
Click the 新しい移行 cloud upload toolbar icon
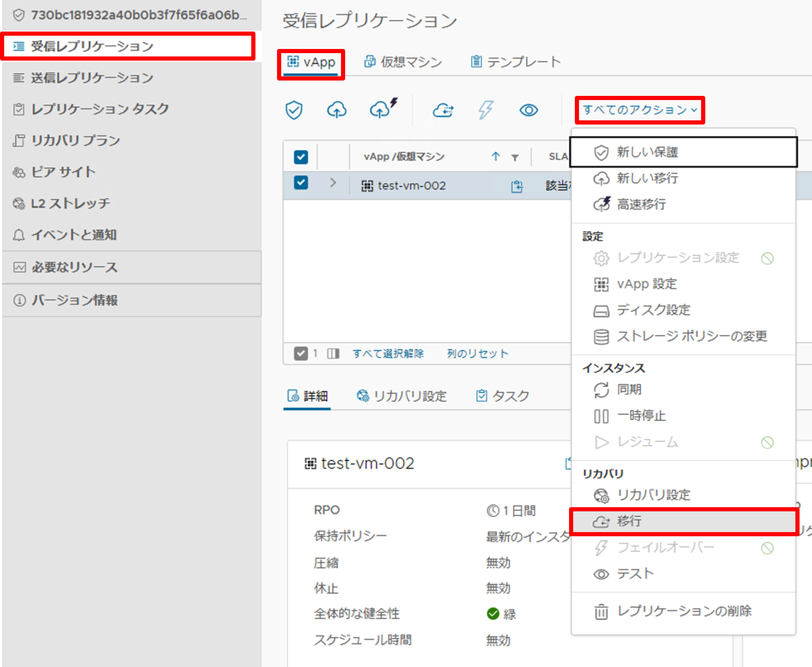pos(337,110)
